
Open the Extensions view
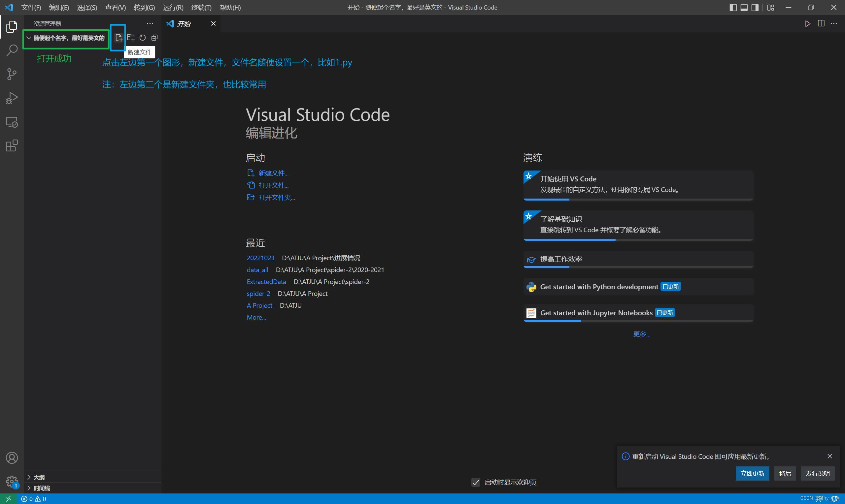[12, 146]
